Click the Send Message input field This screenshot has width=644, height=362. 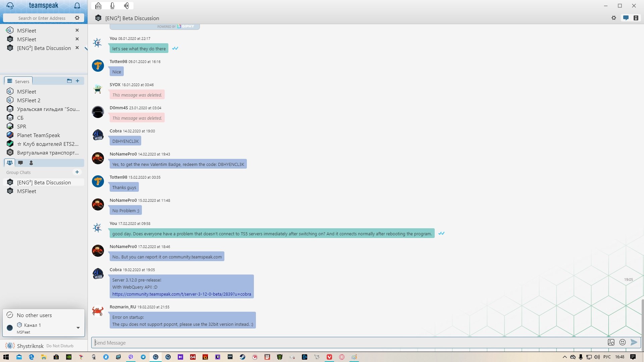pos(349,343)
